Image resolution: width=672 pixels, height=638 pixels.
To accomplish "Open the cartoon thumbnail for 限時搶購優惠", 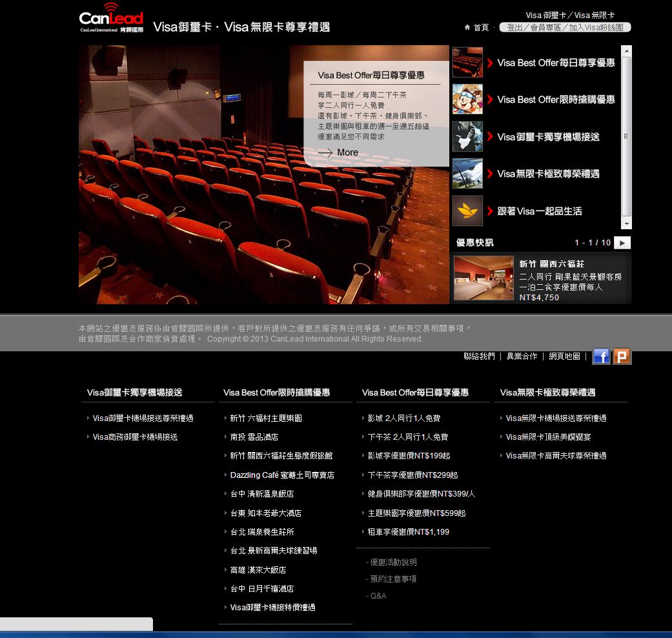I will (467, 99).
